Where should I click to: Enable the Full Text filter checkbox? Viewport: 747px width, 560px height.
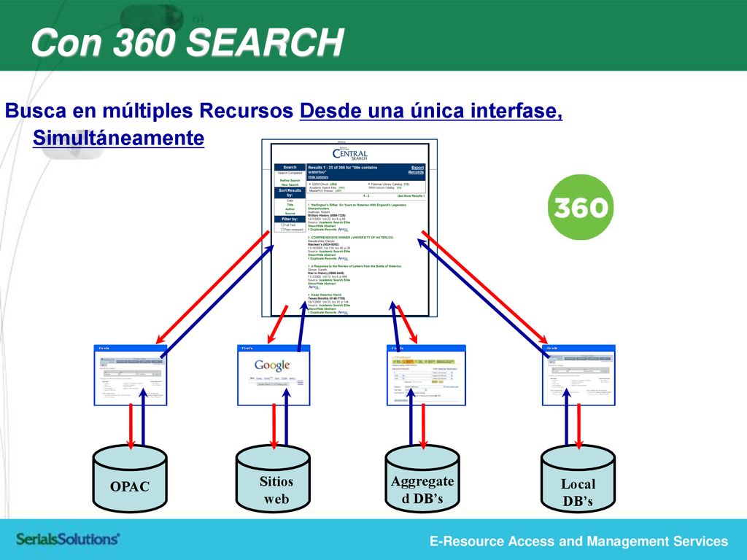pos(282,225)
